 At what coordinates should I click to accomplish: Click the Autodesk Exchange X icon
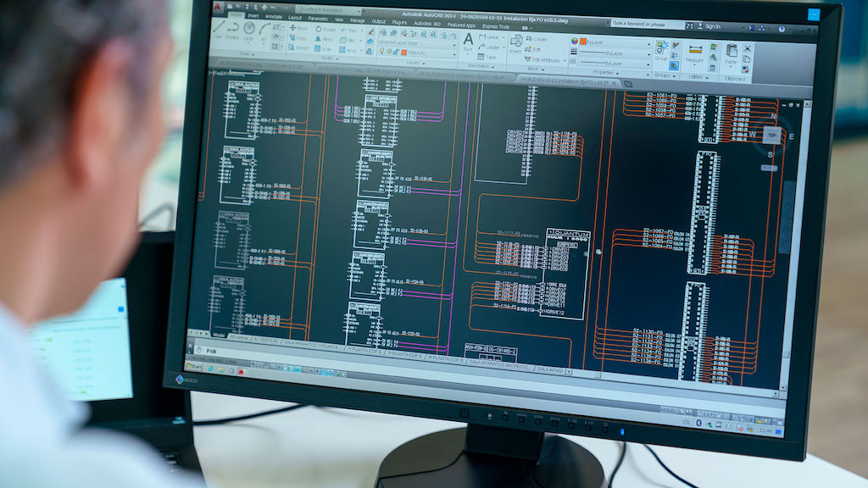point(751,28)
